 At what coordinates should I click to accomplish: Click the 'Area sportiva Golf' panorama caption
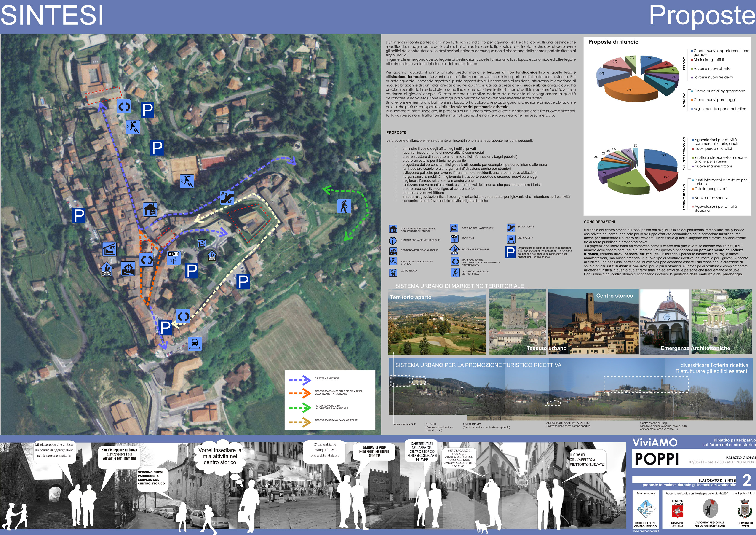(405, 424)
